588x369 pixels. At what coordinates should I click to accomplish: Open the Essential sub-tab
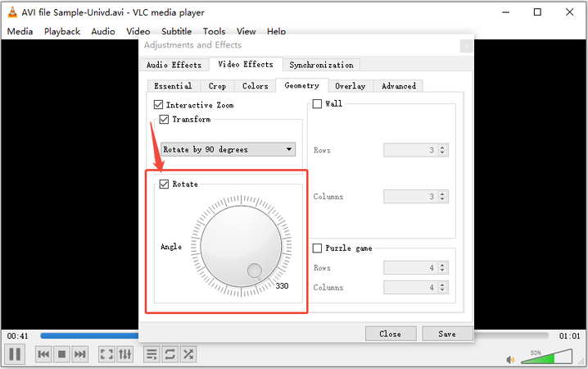click(173, 86)
